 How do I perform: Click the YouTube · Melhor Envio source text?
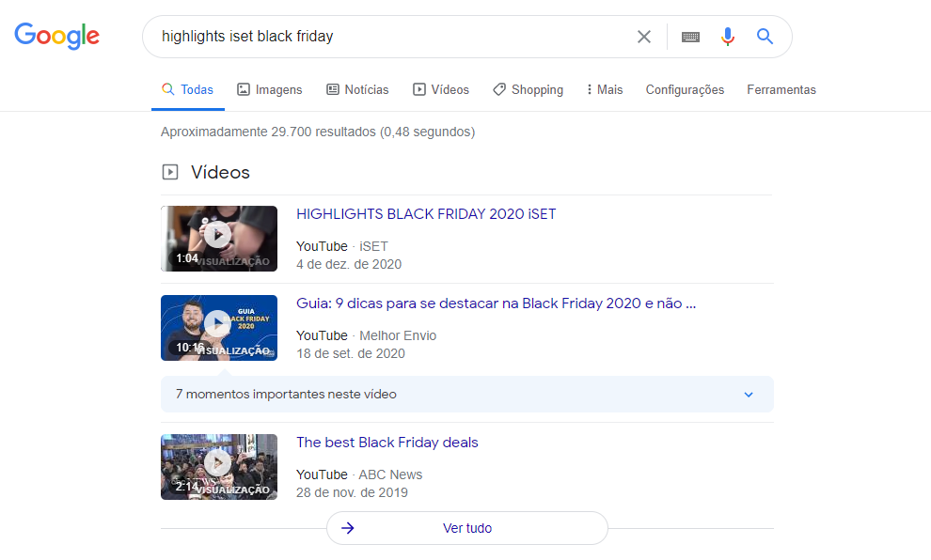367,335
